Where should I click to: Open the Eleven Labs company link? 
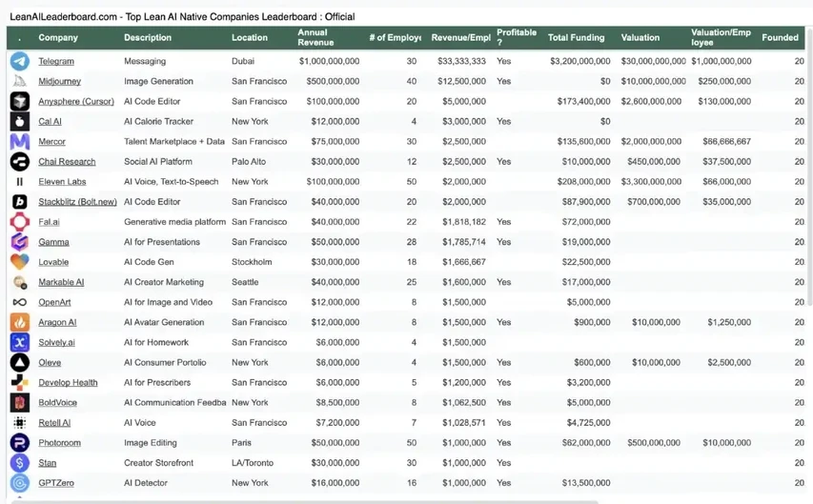[62, 182]
